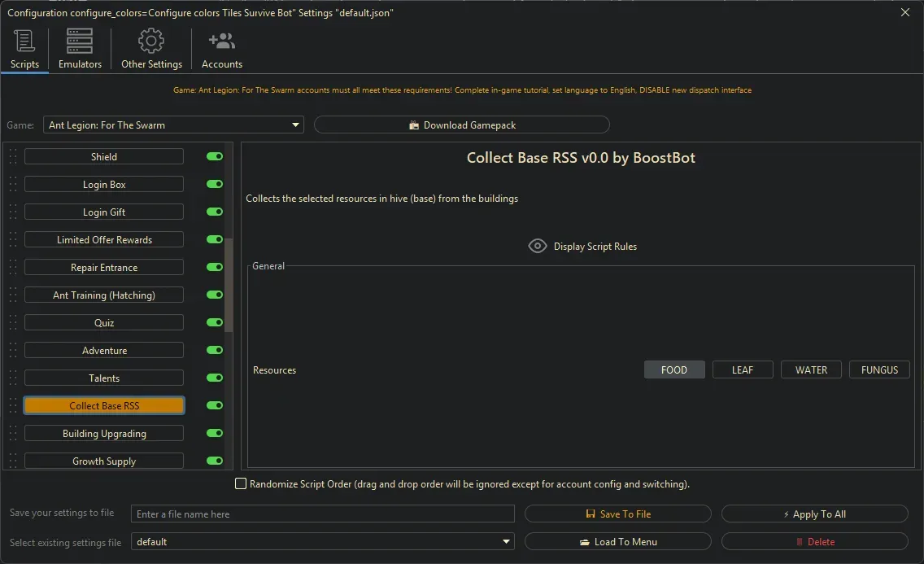Select the Shield script

tap(104, 157)
